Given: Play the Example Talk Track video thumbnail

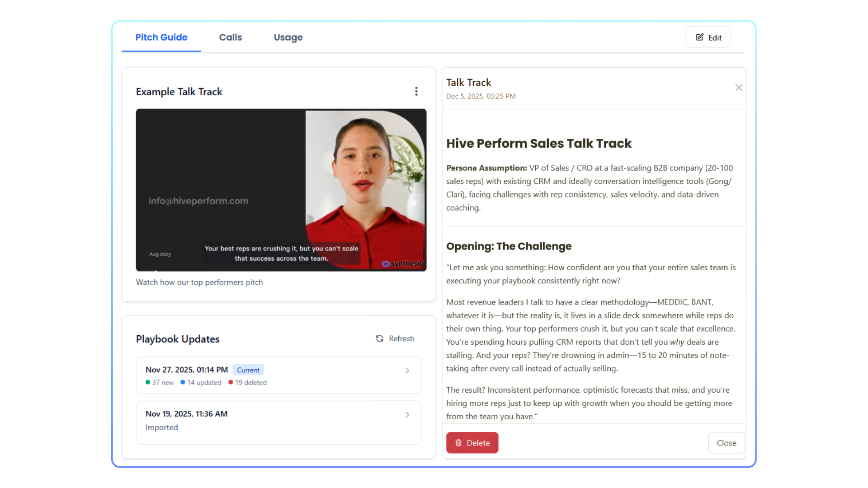Looking at the screenshot, I should tap(281, 190).
